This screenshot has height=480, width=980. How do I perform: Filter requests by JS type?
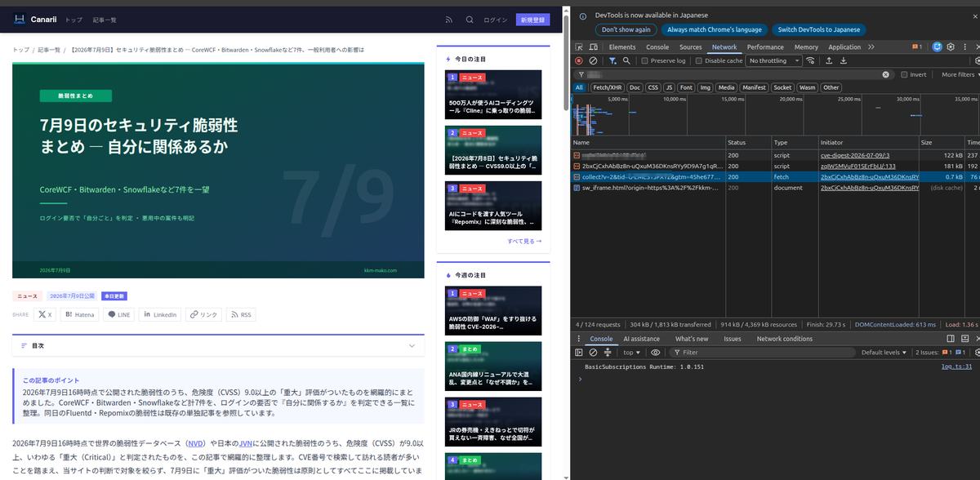coord(669,87)
